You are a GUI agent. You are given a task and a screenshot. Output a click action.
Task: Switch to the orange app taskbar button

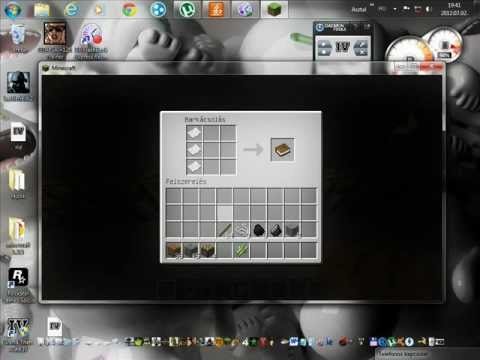[216, 9]
